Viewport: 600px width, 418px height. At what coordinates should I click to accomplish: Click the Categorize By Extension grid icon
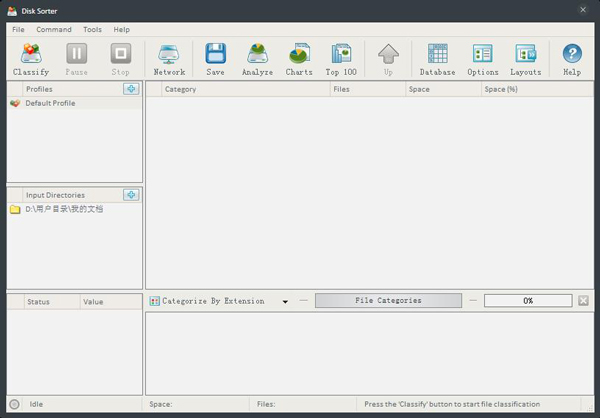(155, 301)
